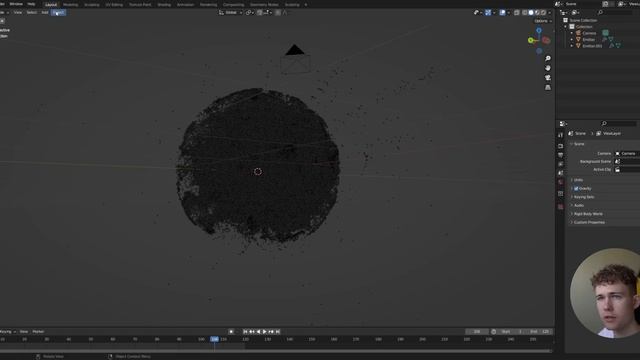Click the timeline playhead frame marker
Viewport: 640px width, 360px height.
tap(214, 339)
